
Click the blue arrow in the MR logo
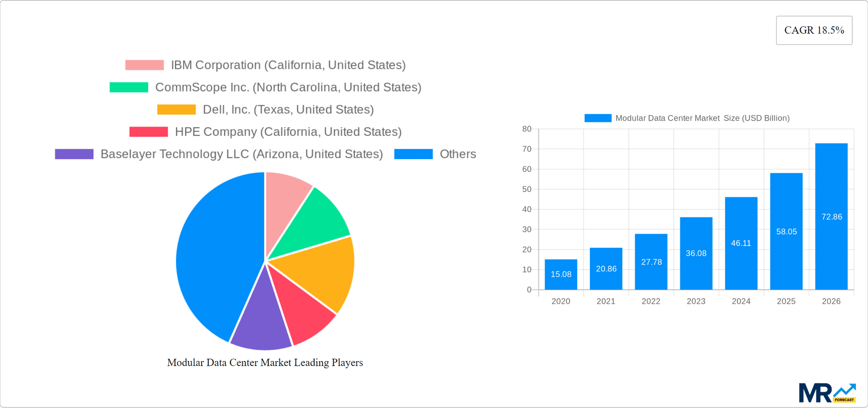[x=845, y=390]
